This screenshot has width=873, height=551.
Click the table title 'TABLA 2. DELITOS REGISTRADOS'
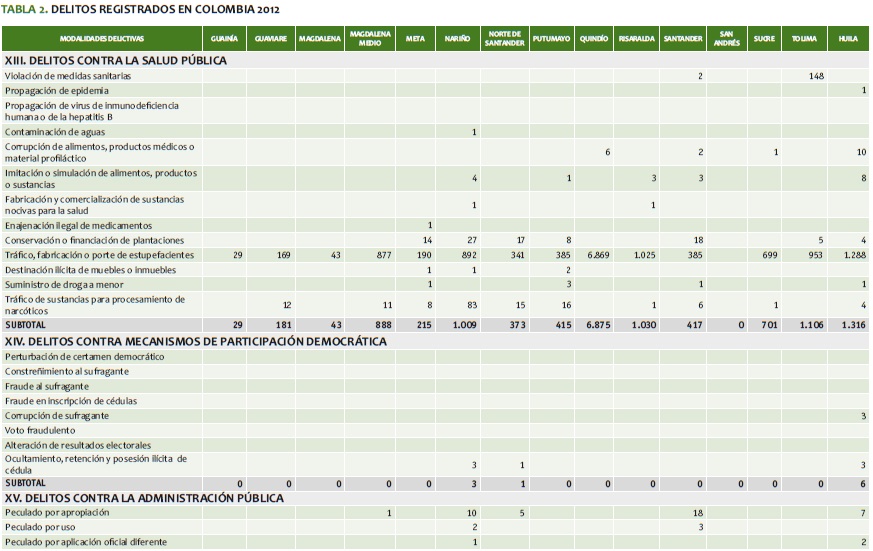pos(140,9)
